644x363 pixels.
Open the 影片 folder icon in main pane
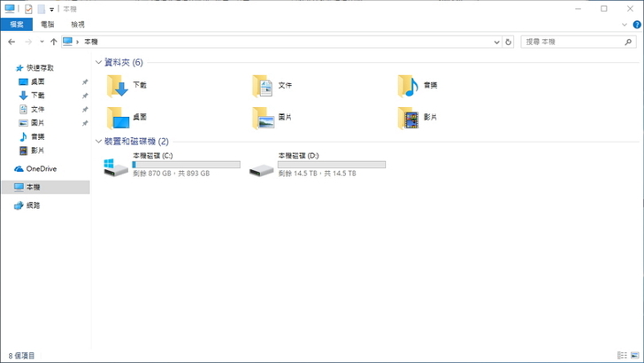[x=409, y=118]
